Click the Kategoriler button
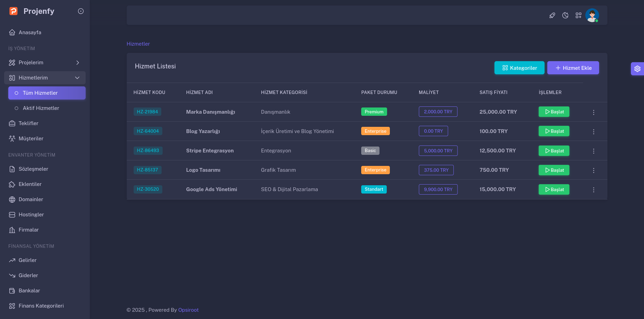 [519, 68]
